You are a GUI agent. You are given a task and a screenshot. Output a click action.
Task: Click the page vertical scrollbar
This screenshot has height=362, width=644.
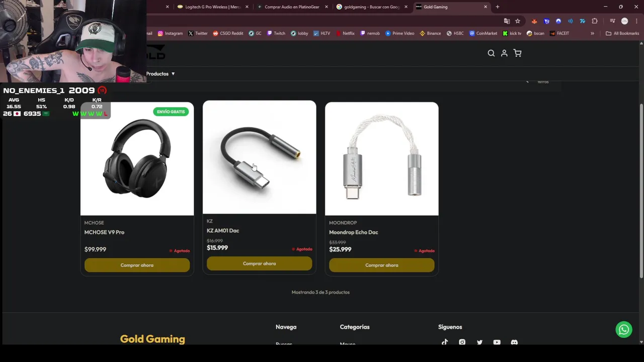[x=641, y=191]
